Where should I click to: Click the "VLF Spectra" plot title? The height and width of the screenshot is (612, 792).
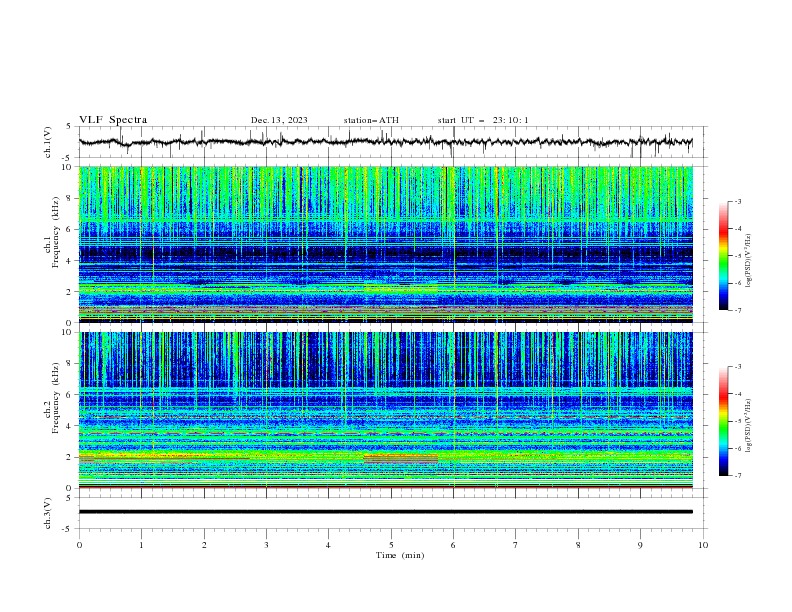(113, 120)
